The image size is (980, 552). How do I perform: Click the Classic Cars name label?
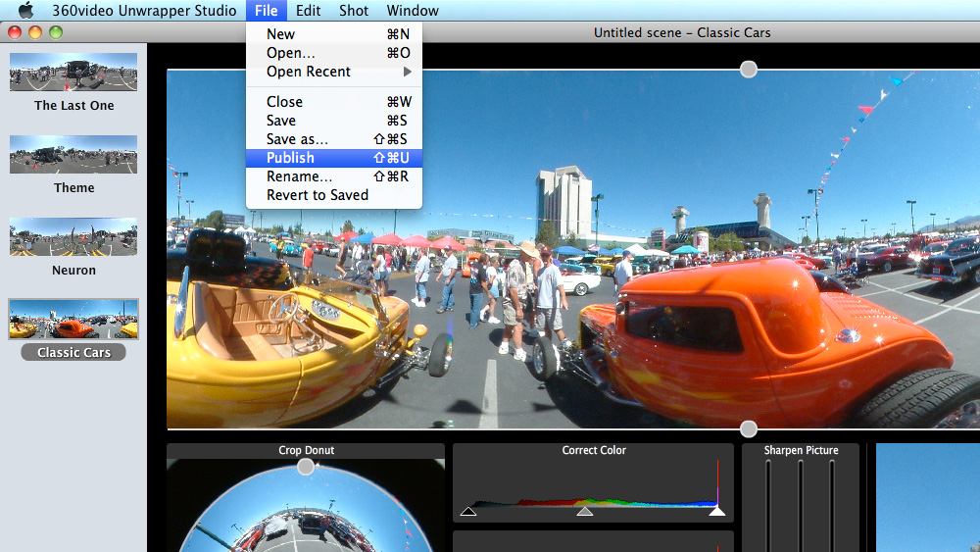pyautogui.click(x=73, y=353)
